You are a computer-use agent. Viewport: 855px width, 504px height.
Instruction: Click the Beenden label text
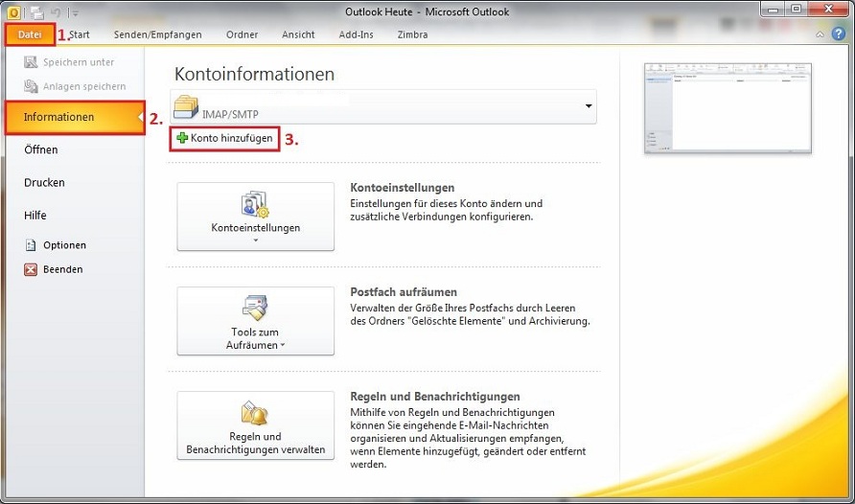[62, 269]
